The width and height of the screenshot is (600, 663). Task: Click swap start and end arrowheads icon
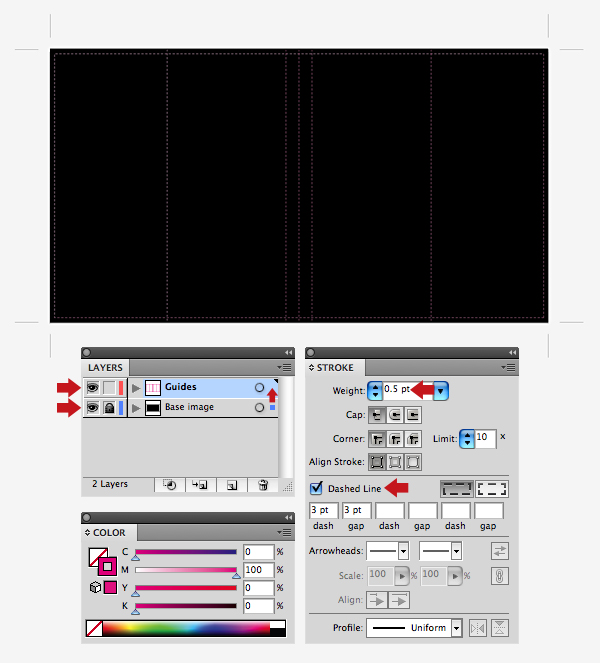(x=499, y=551)
